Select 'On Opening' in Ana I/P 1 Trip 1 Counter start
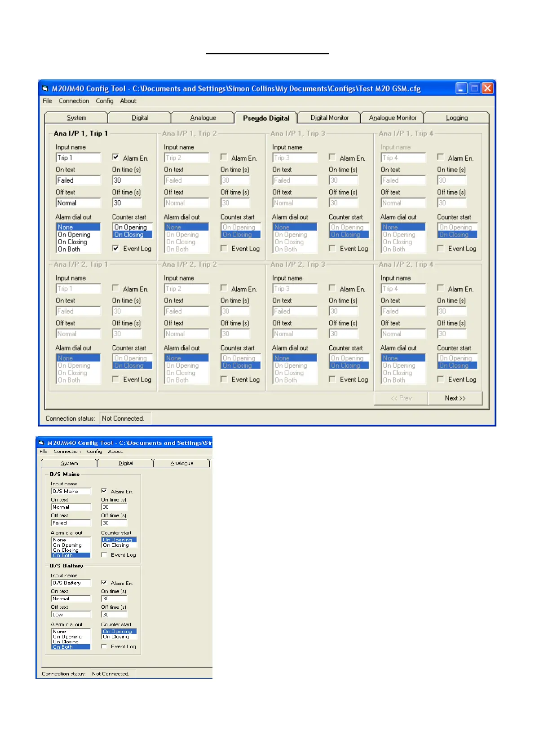 click(x=133, y=227)
